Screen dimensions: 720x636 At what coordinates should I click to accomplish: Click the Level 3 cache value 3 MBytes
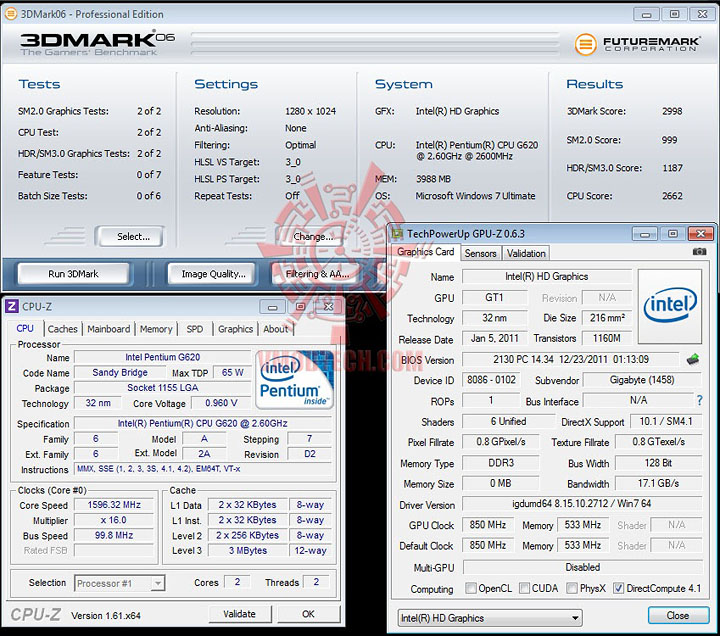coord(248,551)
